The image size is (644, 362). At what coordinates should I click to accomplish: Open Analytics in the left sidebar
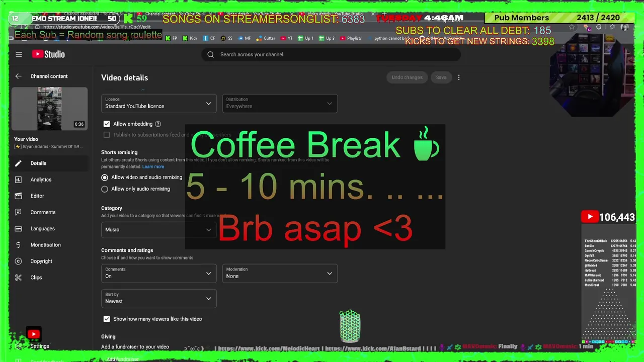click(41, 179)
